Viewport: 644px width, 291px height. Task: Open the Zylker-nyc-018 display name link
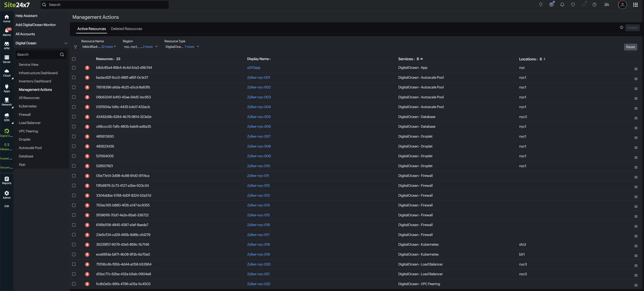[x=258, y=245]
